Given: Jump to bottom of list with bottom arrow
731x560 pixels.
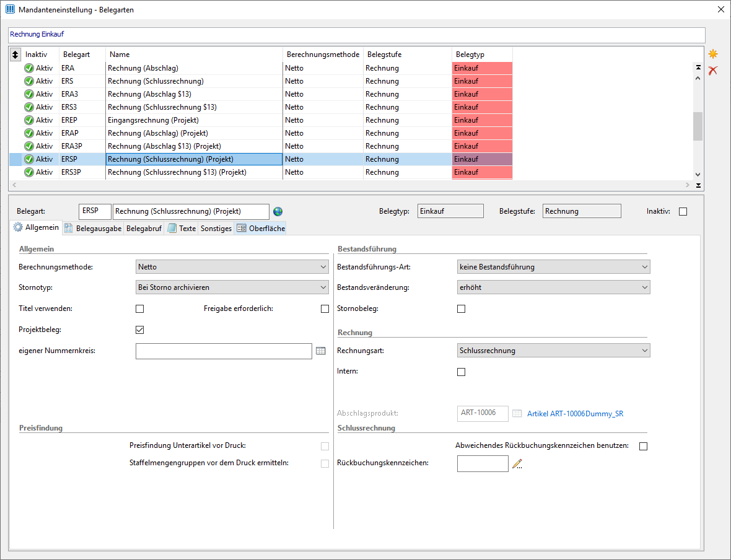Looking at the screenshot, I should pos(698,186).
